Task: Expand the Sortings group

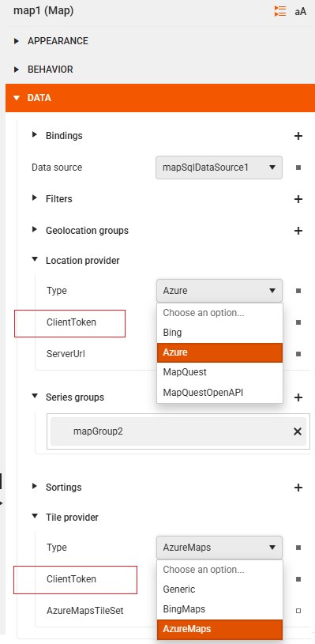Action: [x=35, y=486]
